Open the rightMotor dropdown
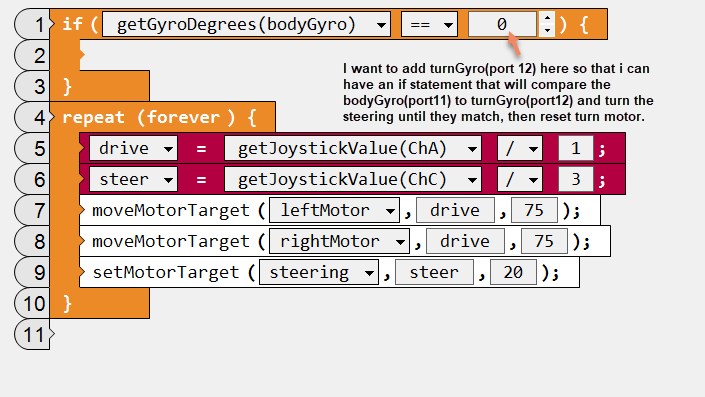The height and width of the screenshot is (397, 705). pos(339,241)
